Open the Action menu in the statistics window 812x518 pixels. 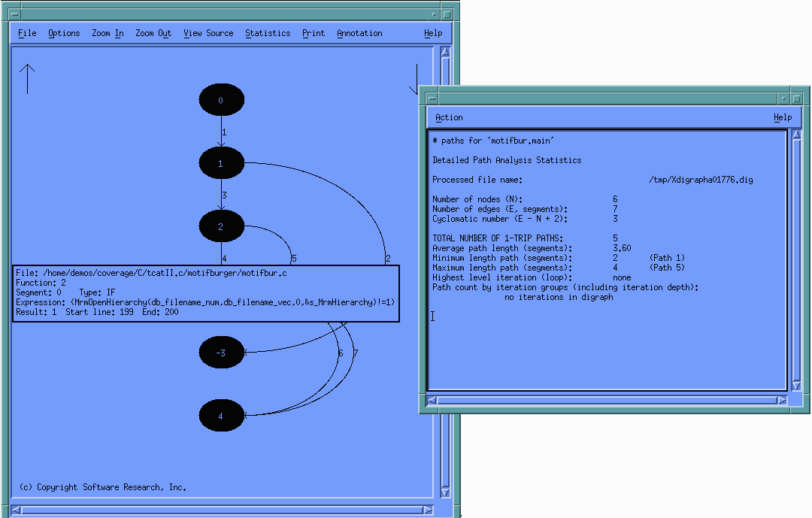(449, 117)
